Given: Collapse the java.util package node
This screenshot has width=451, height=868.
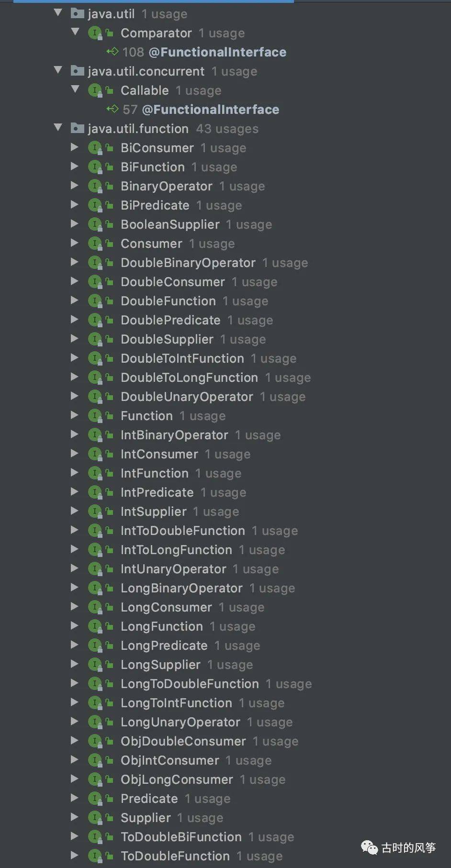Looking at the screenshot, I should [58, 12].
